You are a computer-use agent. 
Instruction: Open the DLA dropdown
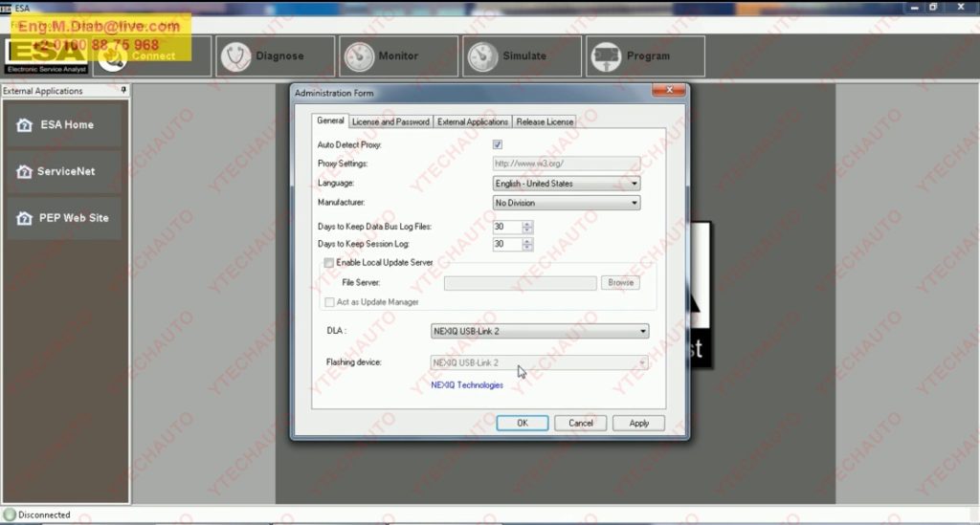(x=540, y=332)
